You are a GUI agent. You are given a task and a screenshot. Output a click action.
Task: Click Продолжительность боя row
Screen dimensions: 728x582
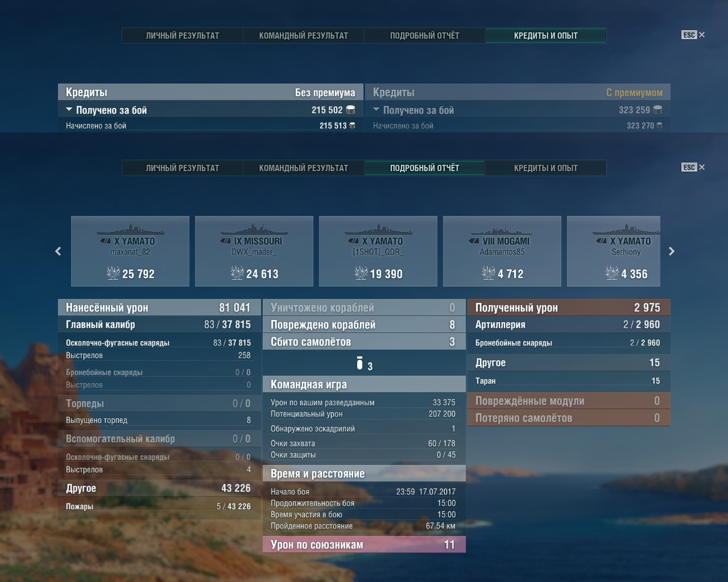pyautogui.click(x=363, y=503)
